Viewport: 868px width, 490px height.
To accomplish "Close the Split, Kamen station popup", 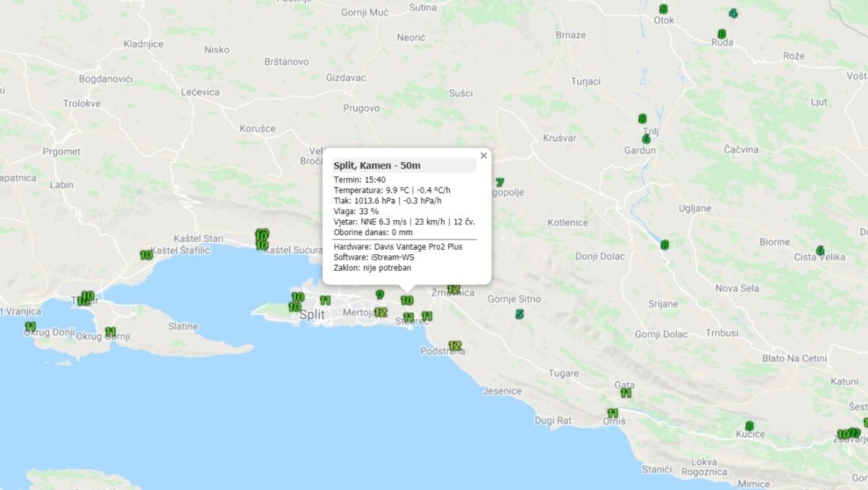I will [483, 156].
